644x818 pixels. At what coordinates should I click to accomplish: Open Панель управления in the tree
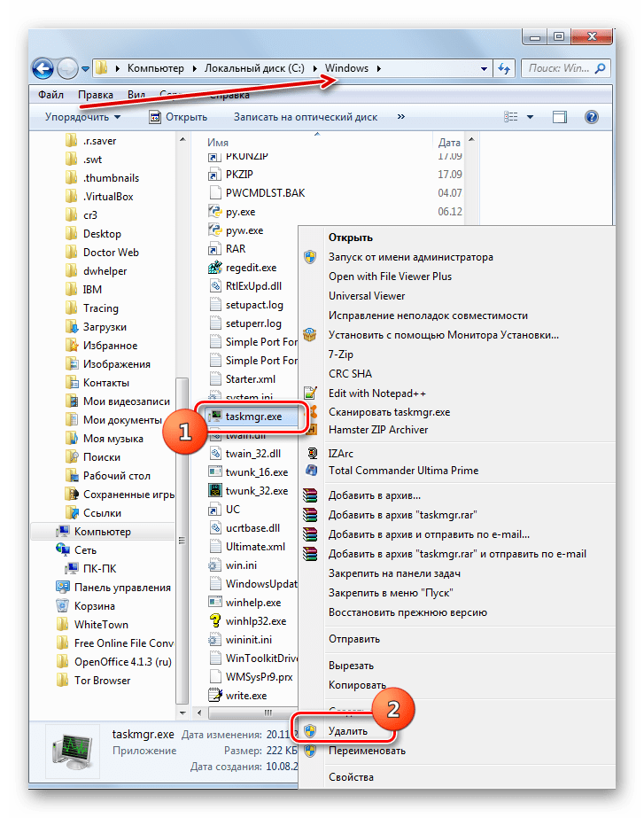click(x=113, y=588)
